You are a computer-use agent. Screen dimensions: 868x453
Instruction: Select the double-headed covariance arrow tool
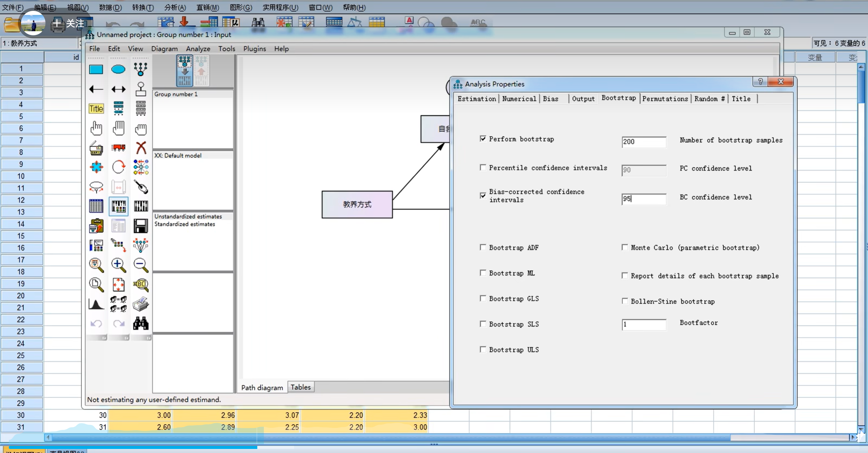[118, 89]
